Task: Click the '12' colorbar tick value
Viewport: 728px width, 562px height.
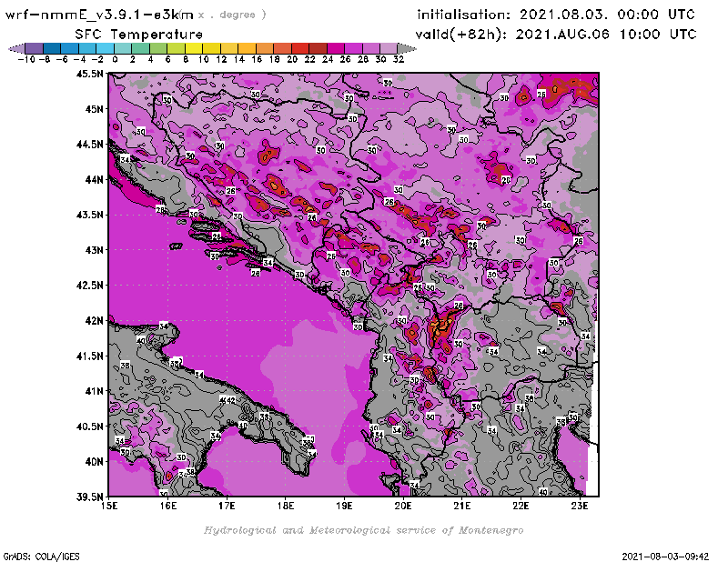Action: [x=221, y=59]
